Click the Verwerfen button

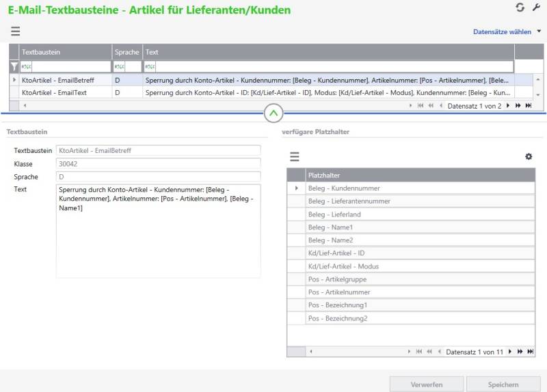(427, 384)
